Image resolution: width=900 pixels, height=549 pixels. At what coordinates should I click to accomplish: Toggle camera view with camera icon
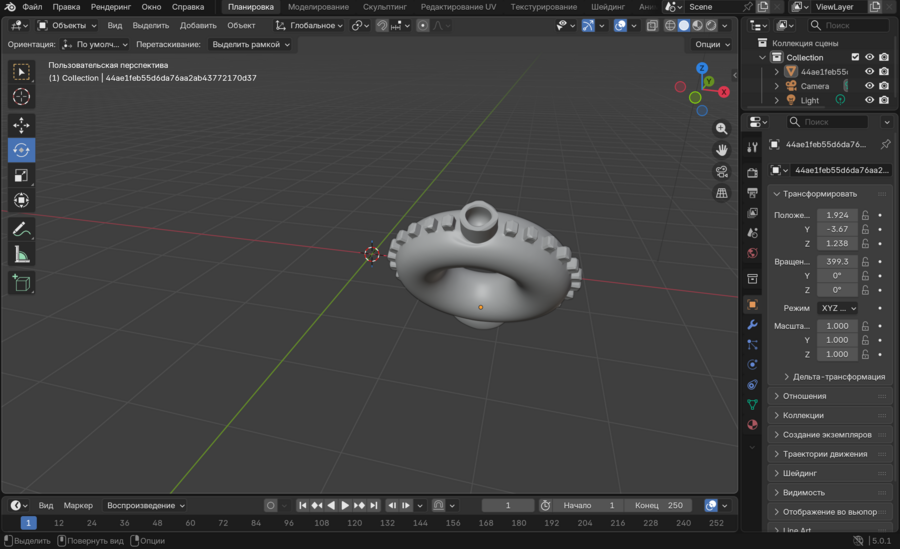(721, 172)
